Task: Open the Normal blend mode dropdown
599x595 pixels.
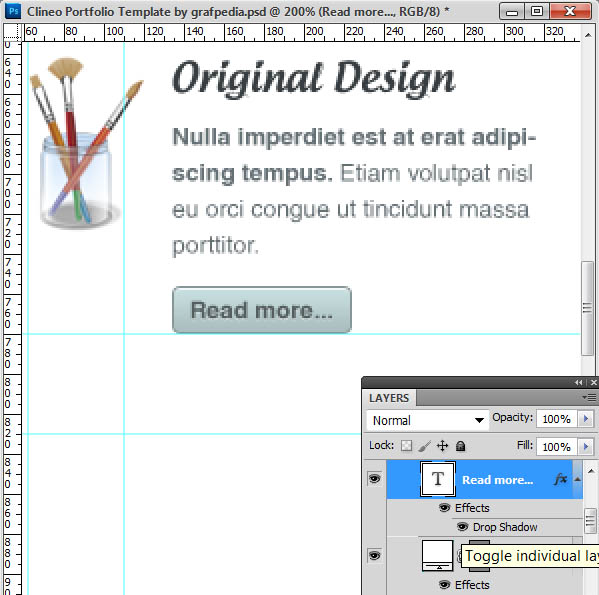Action: [427, 420]
